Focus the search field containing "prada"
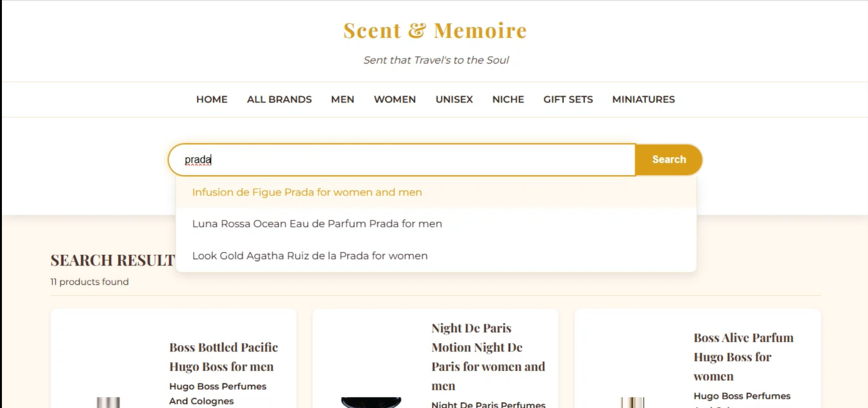The width and height of the screenshot is (868, 408). click(402, 160)
